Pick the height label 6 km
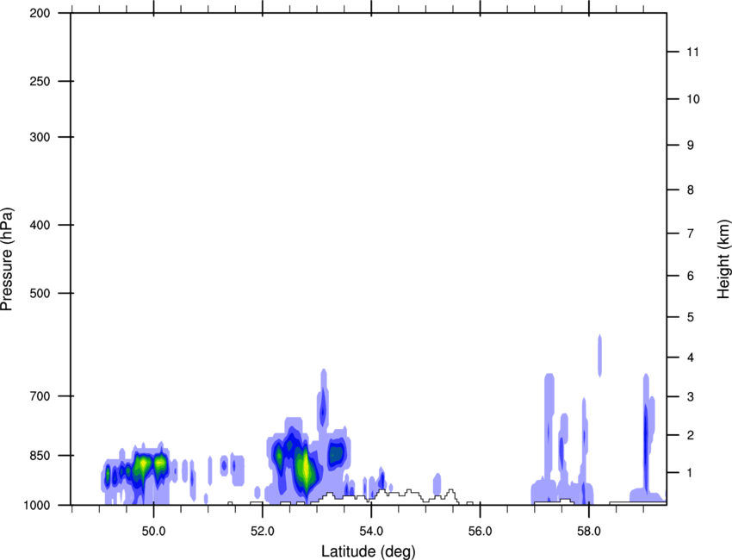 click(x=691, y=276)
